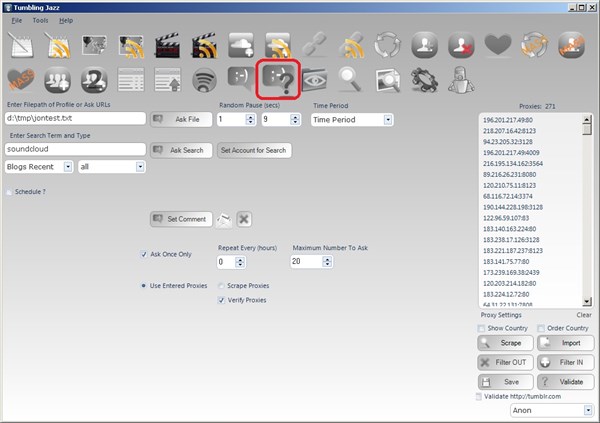Open the notepad with RSS feed tool
The height and width of the screenshot is (423, 600).
[x=57, y=45]
